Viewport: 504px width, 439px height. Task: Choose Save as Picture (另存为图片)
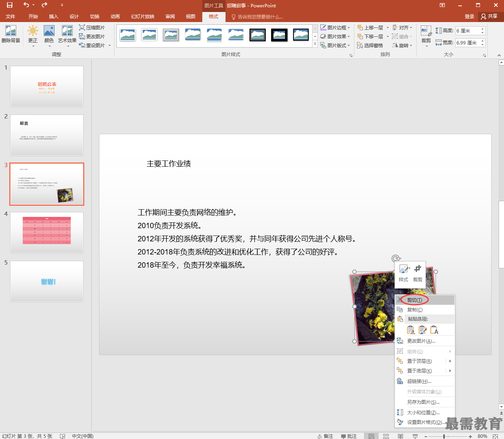click(x=425, y=402)
